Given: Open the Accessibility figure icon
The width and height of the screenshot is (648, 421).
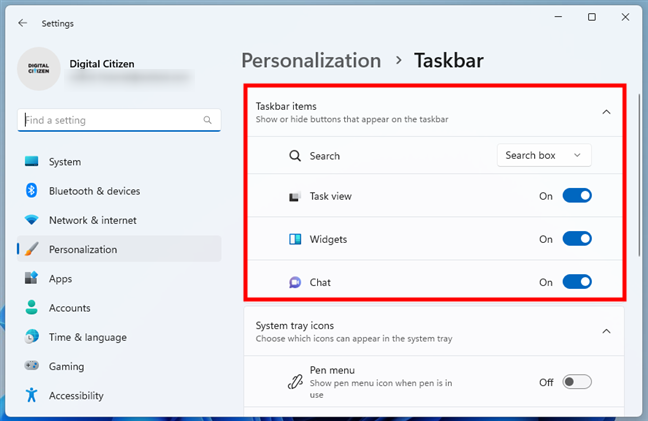Looking at the screenshot, I should click(31, 395).
